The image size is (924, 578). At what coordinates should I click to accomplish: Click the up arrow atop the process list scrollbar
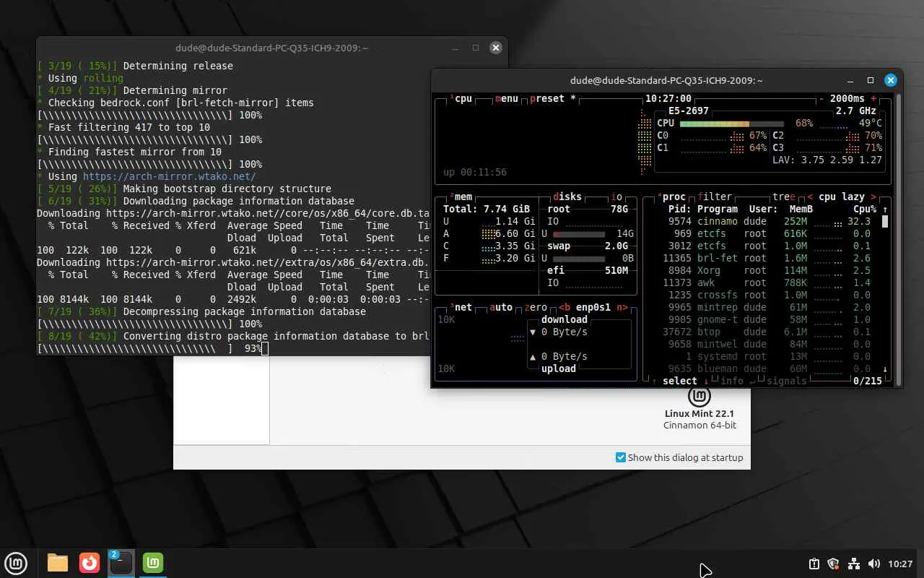[885, 210]
